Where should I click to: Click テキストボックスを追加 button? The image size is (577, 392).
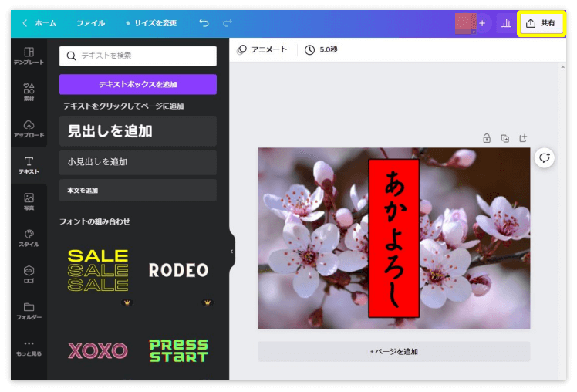138,84
